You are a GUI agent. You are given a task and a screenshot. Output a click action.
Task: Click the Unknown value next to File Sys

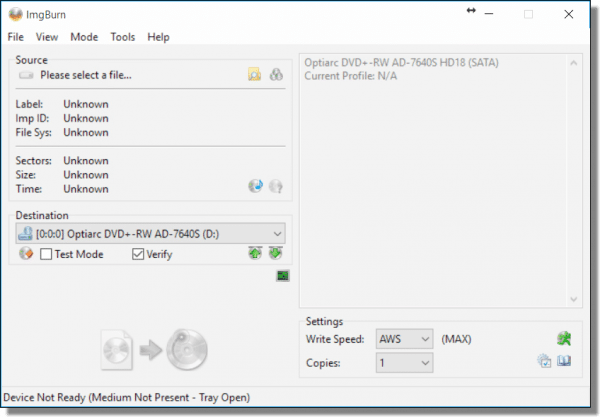click(86, 132)
